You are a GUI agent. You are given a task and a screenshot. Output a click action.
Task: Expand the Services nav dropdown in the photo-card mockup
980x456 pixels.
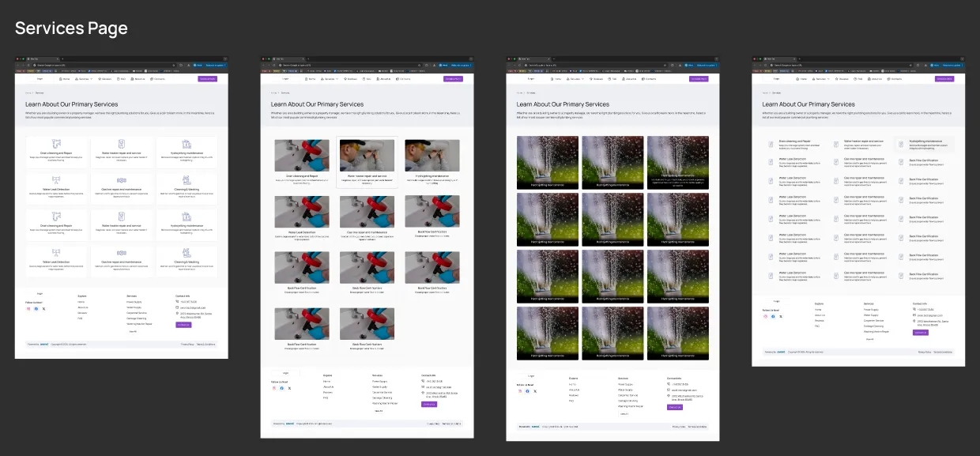(x=330, y=79)
